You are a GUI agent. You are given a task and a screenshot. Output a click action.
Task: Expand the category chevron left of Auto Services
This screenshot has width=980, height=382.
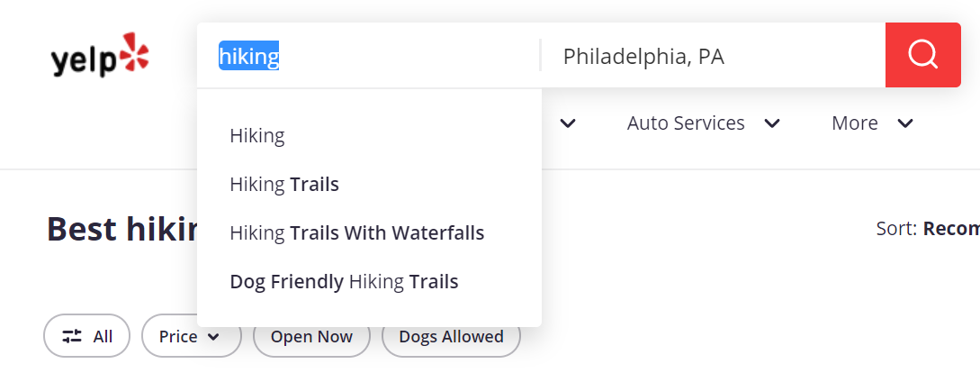pyautogui.click(x=568, y=123)
